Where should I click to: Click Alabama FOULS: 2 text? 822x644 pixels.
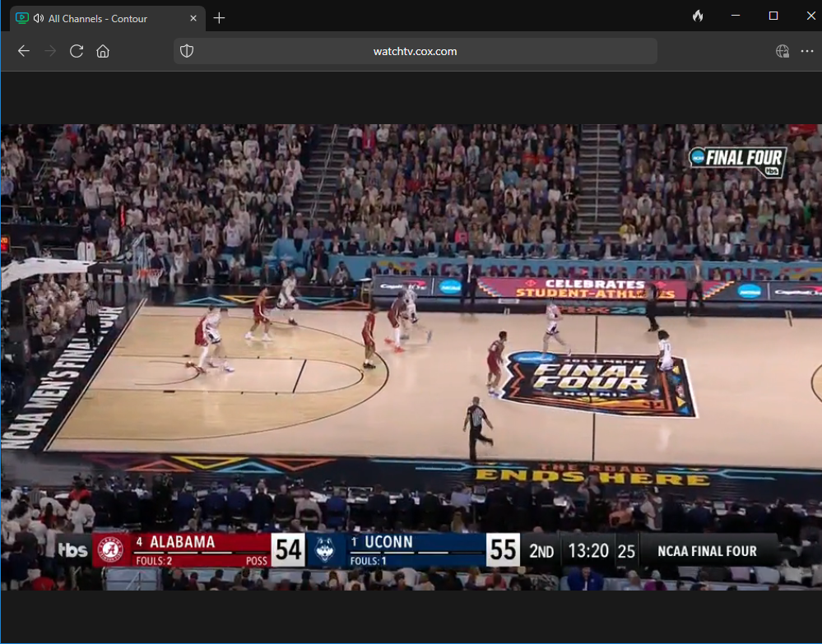point(154,561)
